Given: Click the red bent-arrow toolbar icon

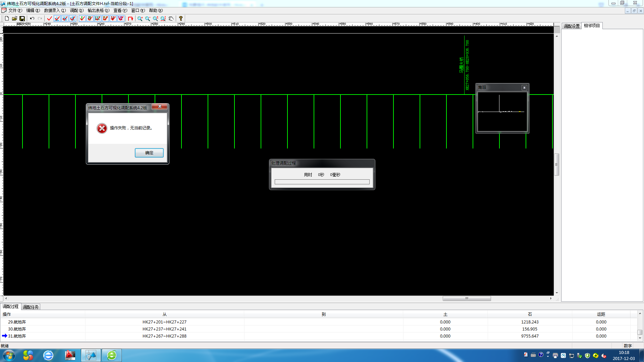Looking at the screenshot, I should [130, 18].
